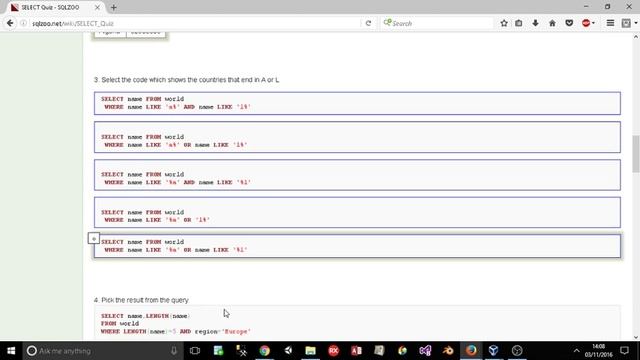The height and width of the screenshot is (360, 640).
Task: Click the scrollbar up arrow
Action: point(636,37)
